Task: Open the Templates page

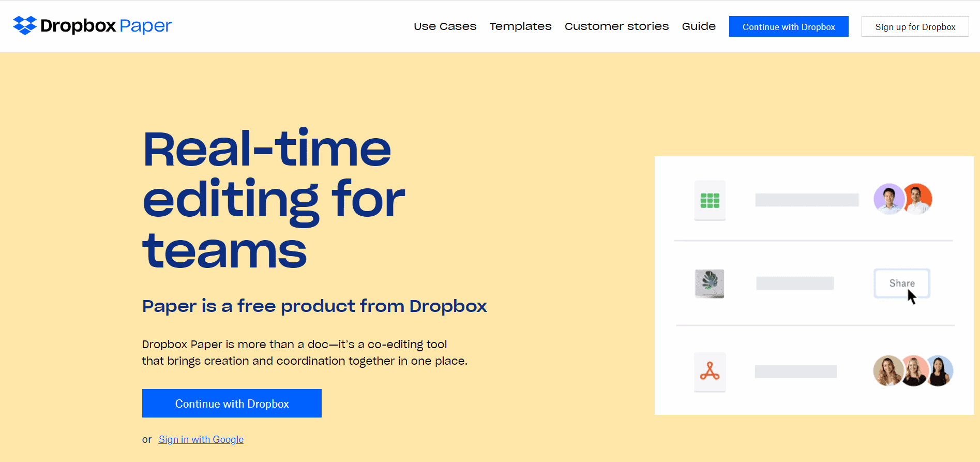Action: (520, 26)
